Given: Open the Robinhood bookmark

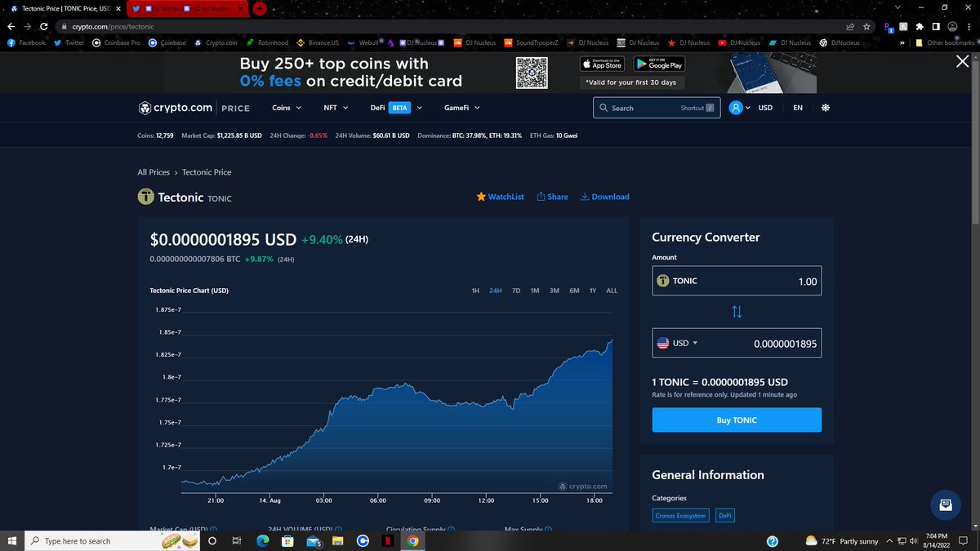Looking at the screenshot, I should click(x=267, y=42).
